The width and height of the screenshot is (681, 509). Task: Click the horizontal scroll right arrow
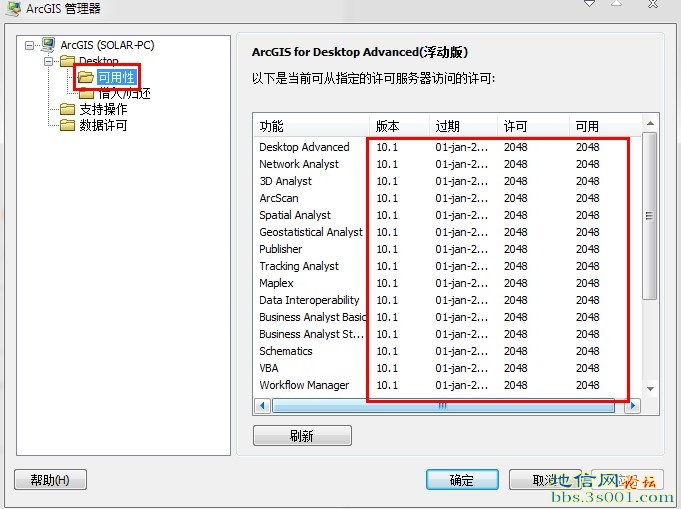[633, 406]
